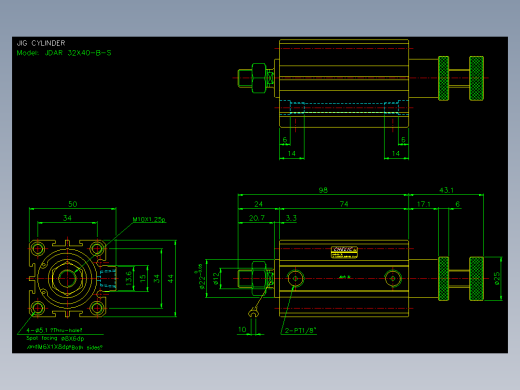
Task: Click the wrench symbol above the "10" dimension
Action: click(x=254, y=313)
